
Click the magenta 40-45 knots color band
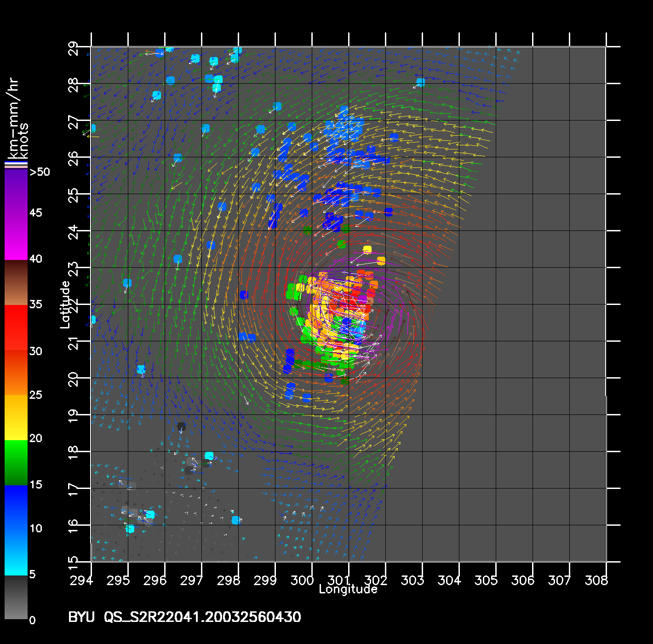click(x=16, y=237)
